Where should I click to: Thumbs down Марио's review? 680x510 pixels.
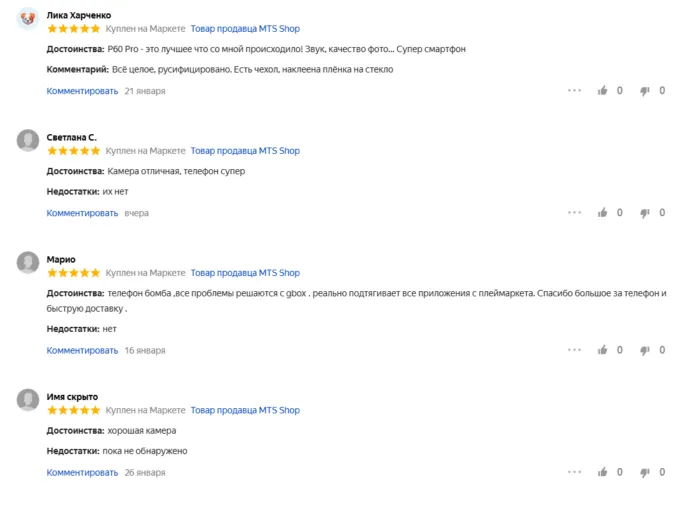click(645, 351)
